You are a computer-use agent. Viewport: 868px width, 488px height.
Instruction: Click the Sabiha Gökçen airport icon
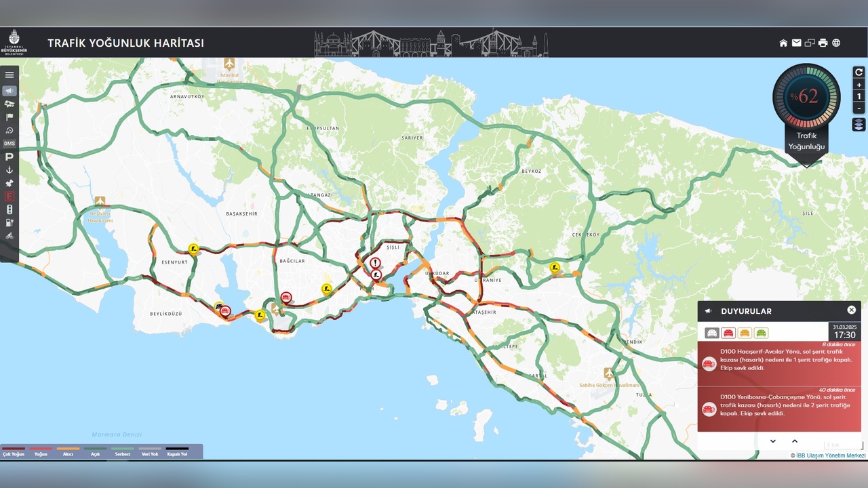click(609, 374)
